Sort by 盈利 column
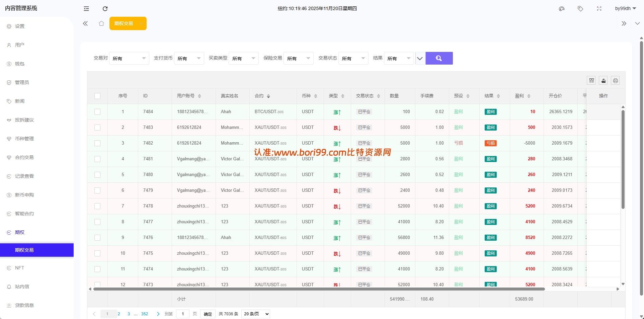Viewport: 644px width, 319px height. point(529,96)
